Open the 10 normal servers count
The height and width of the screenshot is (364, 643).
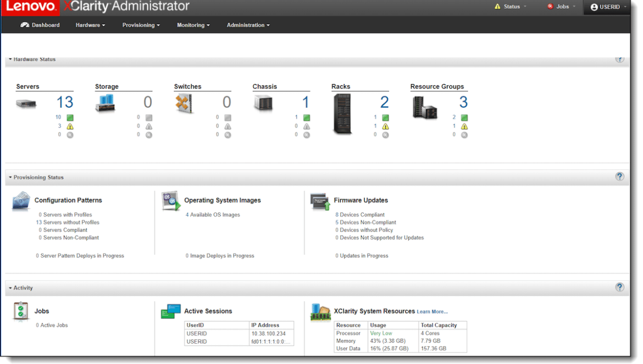coord(58,117)
